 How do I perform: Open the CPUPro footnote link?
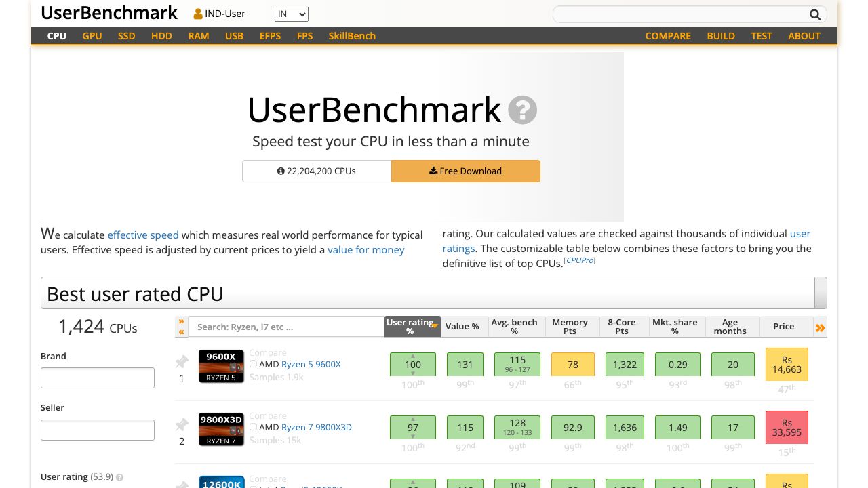click(x=580, y=260)
